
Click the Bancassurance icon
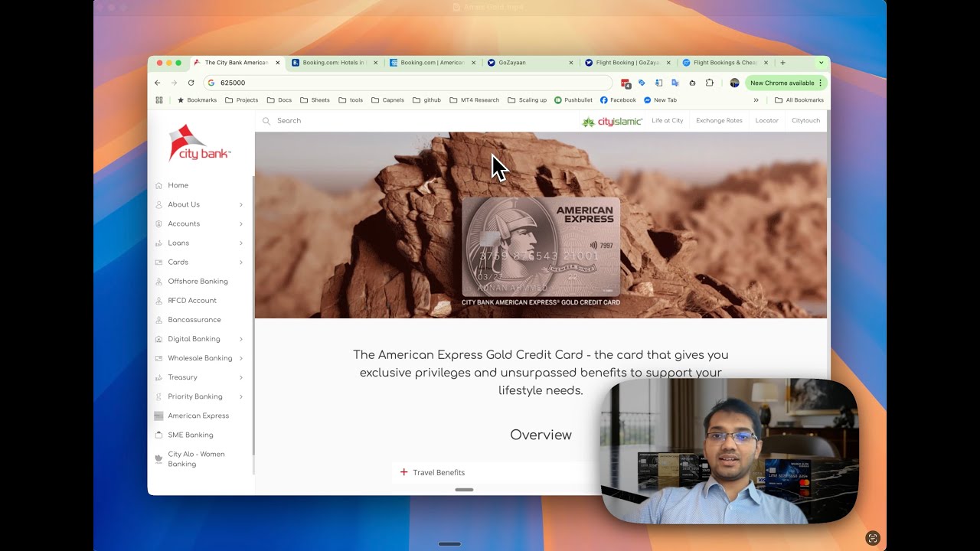point(158,319)
